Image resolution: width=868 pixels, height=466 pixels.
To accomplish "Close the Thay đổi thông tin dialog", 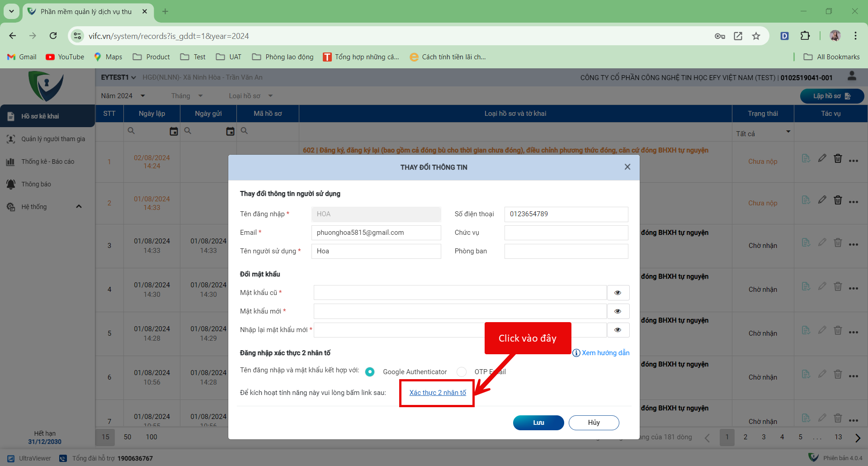I will click(x=627, y=167).
